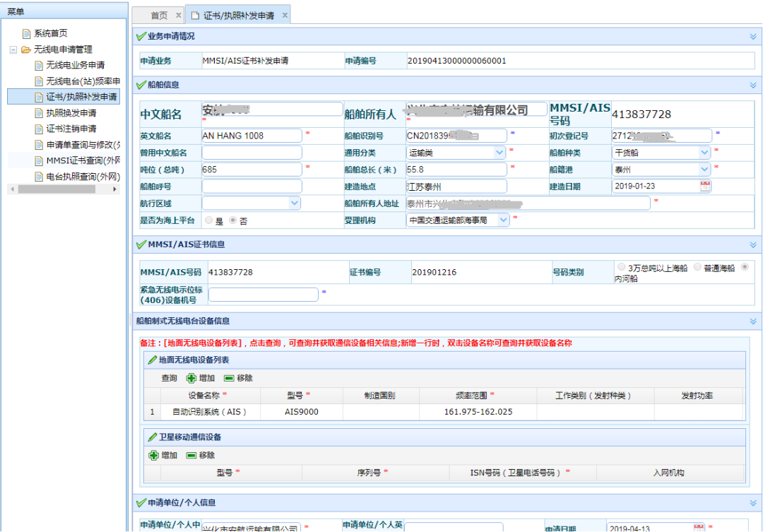Open the 通用分类 dropdown
763x532 pixels.
499,153
